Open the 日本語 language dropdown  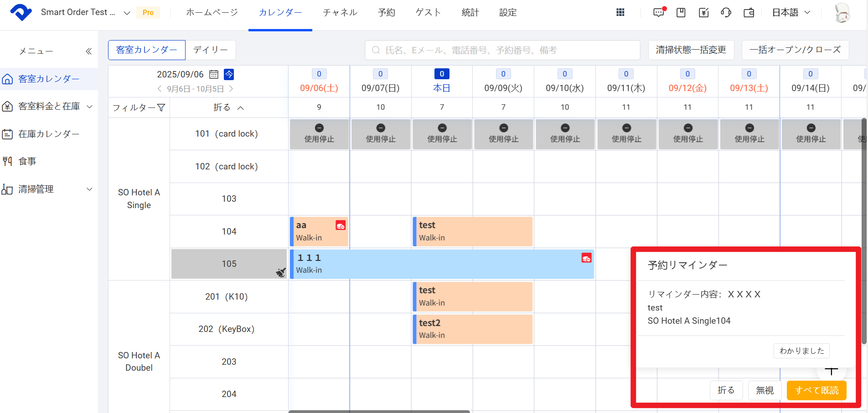(x=791, y=13)
